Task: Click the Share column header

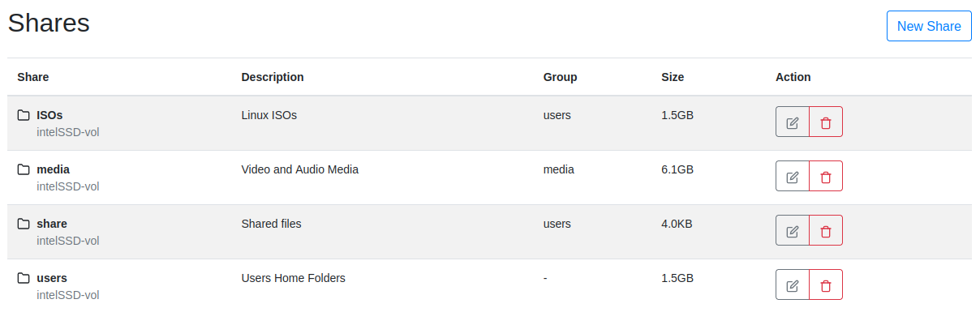Action: tap(33, 77)
